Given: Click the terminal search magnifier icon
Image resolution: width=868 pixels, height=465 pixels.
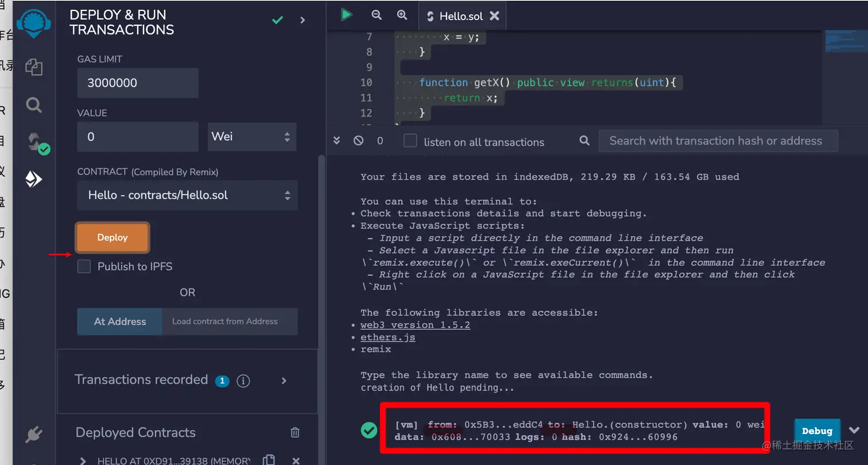Looking at the screenshot, I should 584,141.
